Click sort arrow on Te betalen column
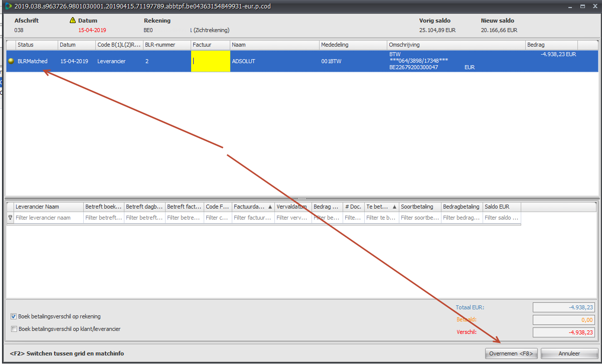The height and width of the screenshot is (364, 602). [x=394, y=207]
